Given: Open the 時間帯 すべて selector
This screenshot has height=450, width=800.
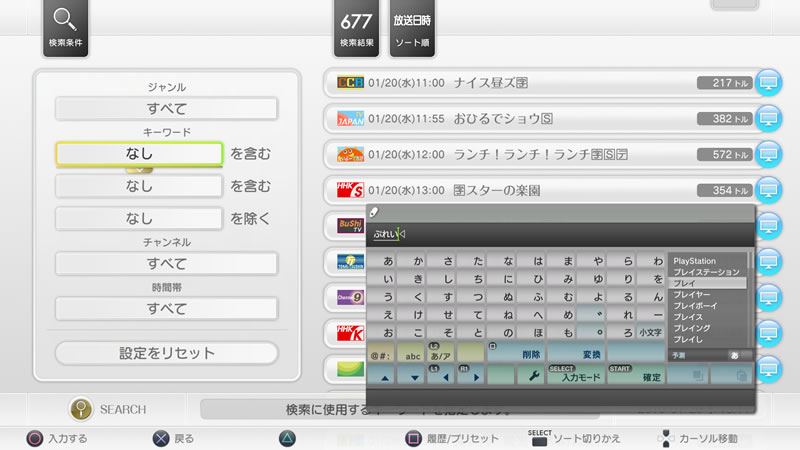Looking at the screenshot, I should tap(166, 308).
